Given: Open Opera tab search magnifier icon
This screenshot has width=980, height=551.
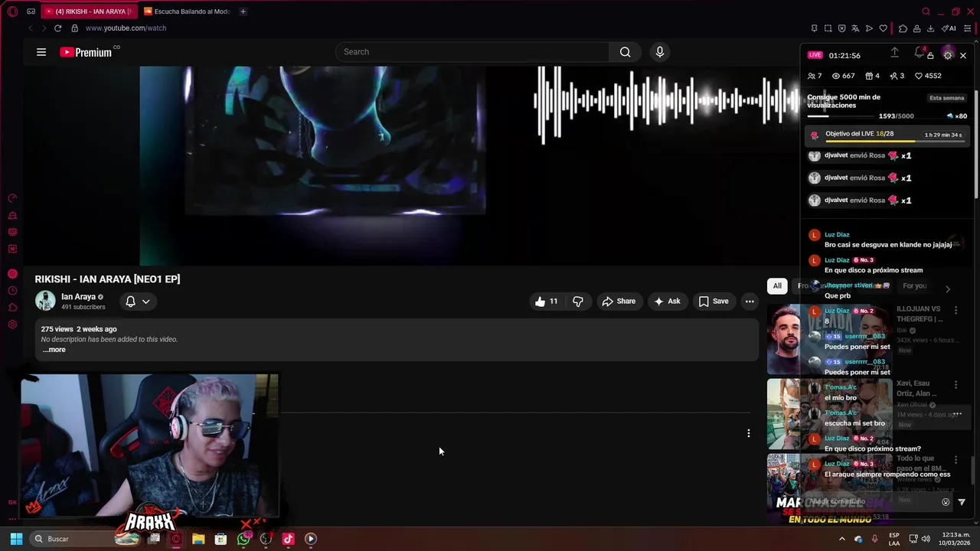Looking at the screenshot, I should click(926, 11).
